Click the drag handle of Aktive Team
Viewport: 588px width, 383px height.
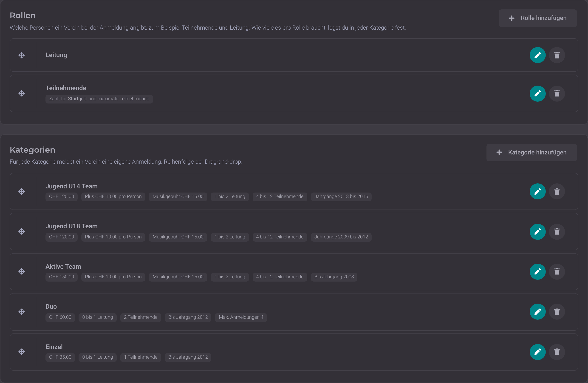coord(22,271)
